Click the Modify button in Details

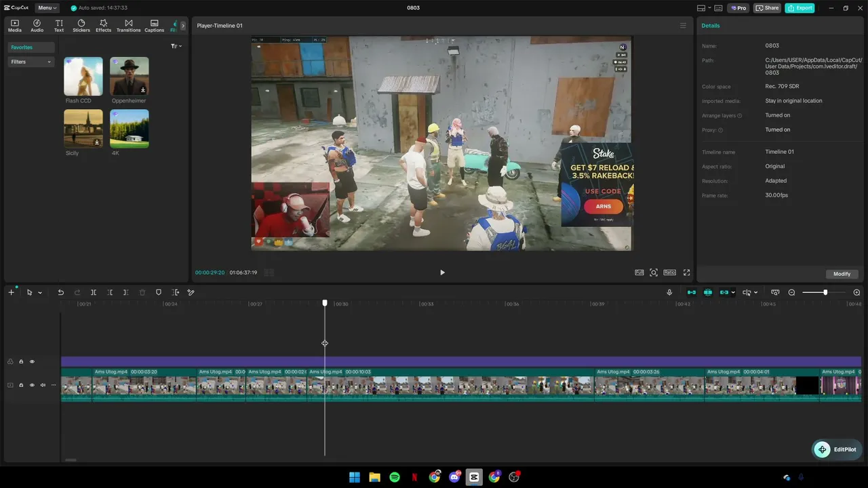pos(842,274)
